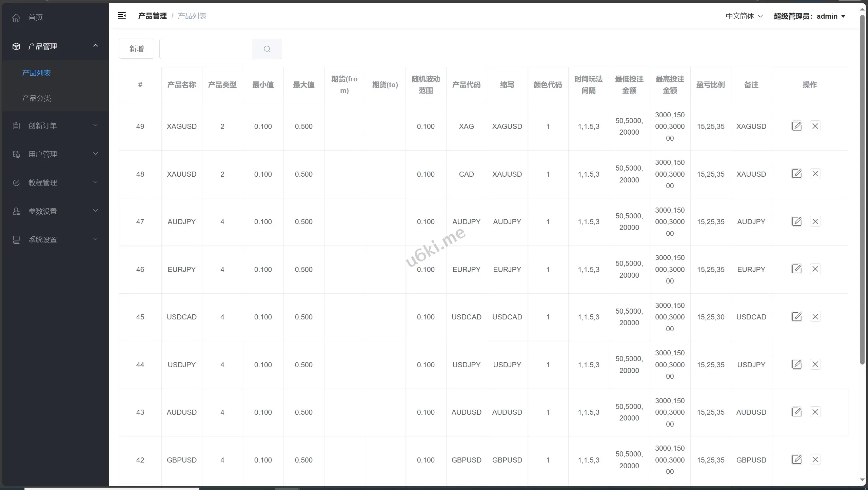Select 产品分类 submenu item
868x490 pixels.
36,98
